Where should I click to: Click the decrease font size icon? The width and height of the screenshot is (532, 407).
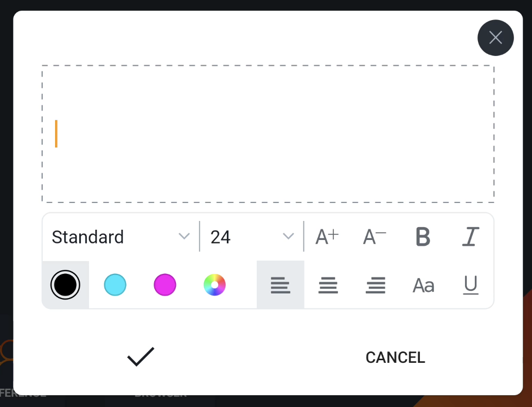(x=374, y=236)
